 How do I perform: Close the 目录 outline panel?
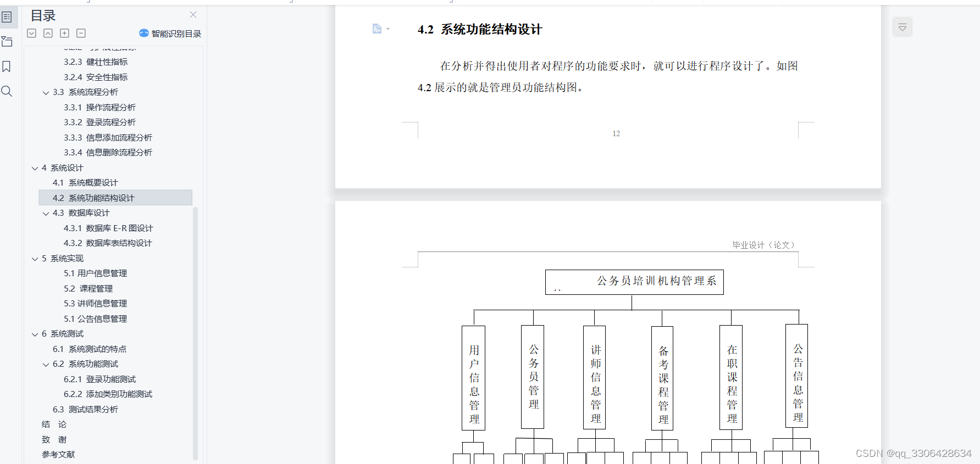(x=193, y=15)
